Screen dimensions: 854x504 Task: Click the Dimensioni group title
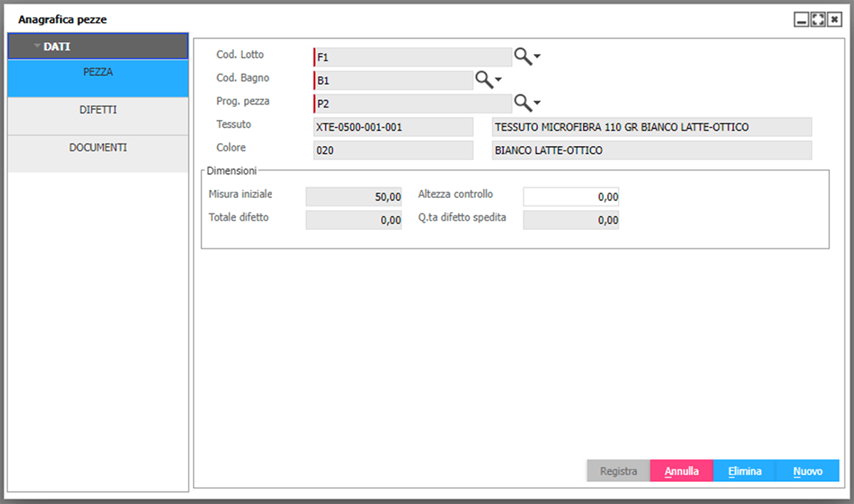pos(232,171)
